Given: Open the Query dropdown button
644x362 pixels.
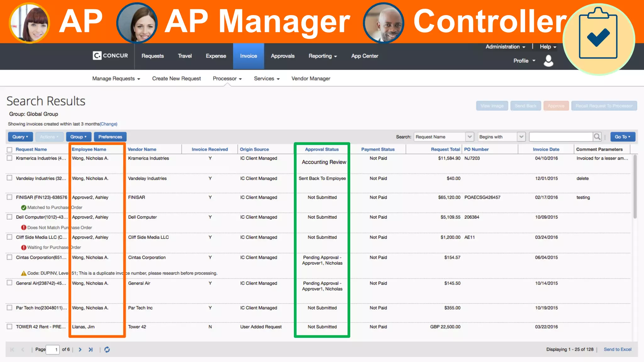Looking at the screenshot, I should point(20,137).
